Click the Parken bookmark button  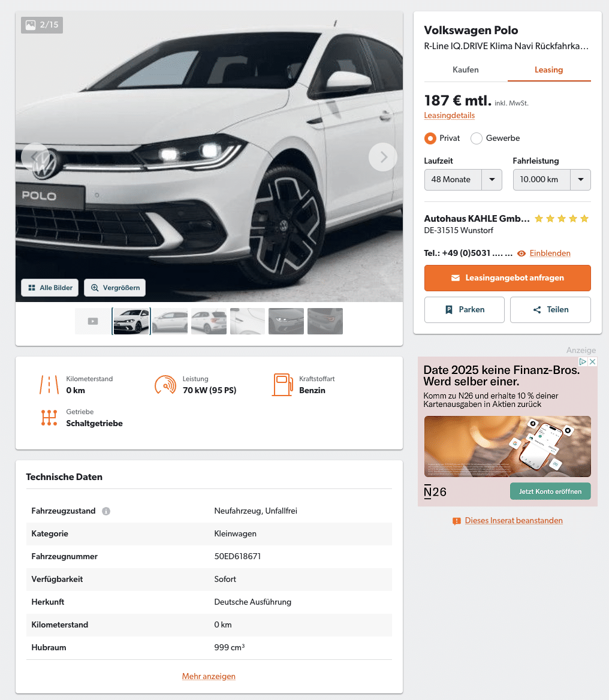[465, 310]
